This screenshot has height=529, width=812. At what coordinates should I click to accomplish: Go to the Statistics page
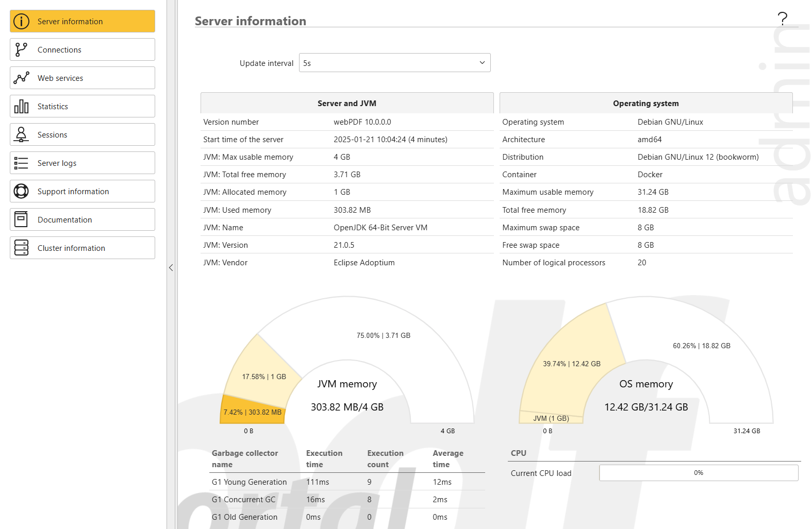[82, 106]
